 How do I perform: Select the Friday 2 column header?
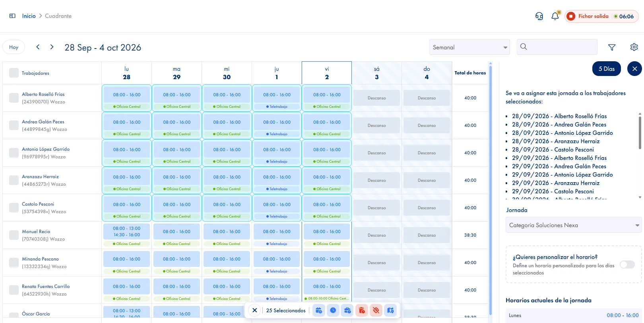tap(327, 73)
